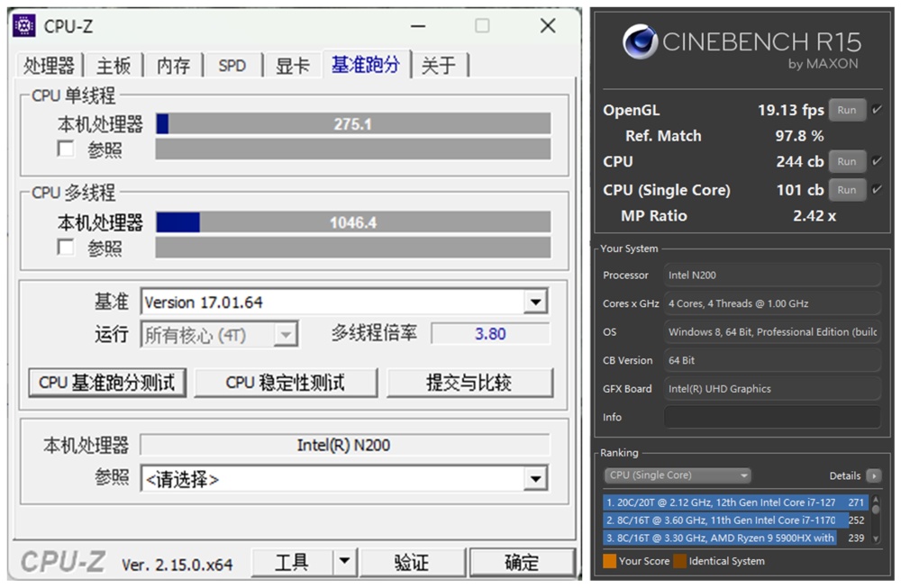Open the arrow menu beside 工具
Screen dimensions: 901x588
345,561
